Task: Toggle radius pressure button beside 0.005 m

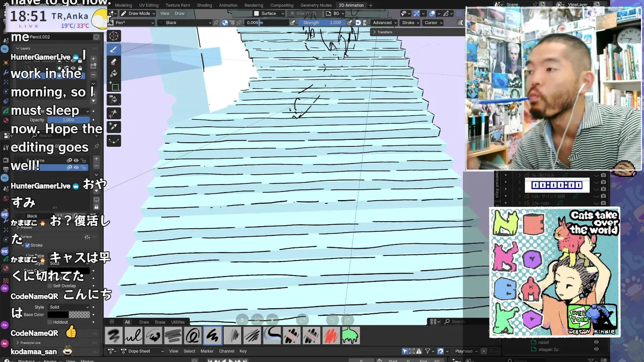Action: [x=293, y=23]
